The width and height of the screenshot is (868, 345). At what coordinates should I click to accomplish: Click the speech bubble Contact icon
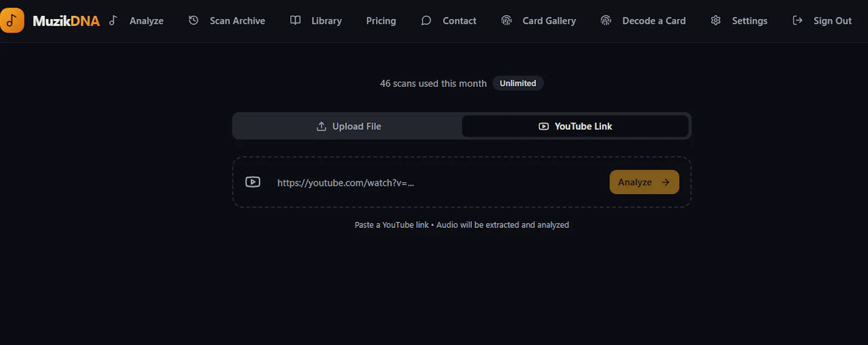click(x=426, y=21)
